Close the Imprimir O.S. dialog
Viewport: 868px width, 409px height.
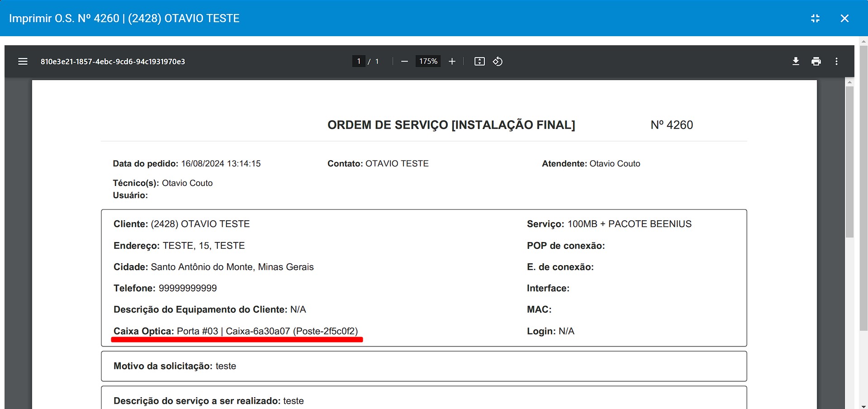click(x=844, y=19)
